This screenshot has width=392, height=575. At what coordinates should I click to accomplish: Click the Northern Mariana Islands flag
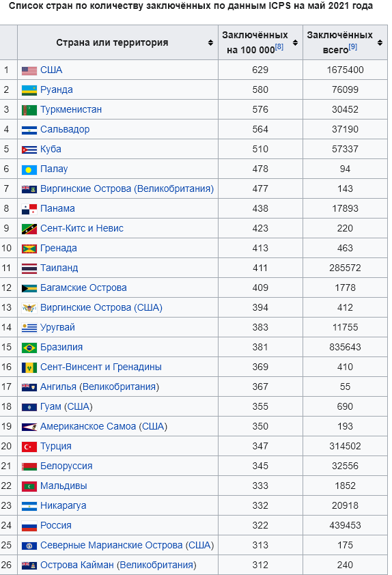click(x=29, y=546)
